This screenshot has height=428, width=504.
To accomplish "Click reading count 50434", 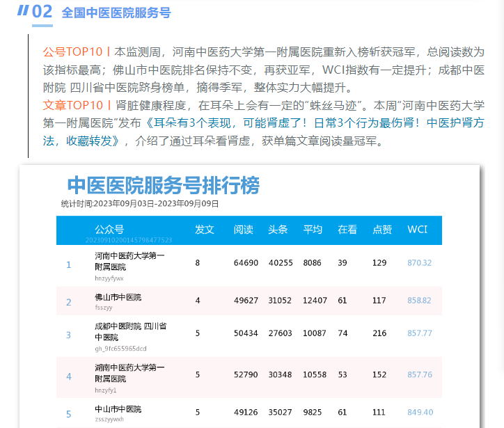I will (x=246, y=333).
